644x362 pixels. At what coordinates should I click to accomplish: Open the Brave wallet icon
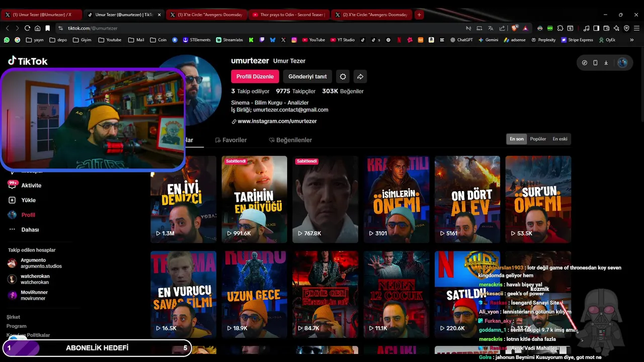click(606, 28)
